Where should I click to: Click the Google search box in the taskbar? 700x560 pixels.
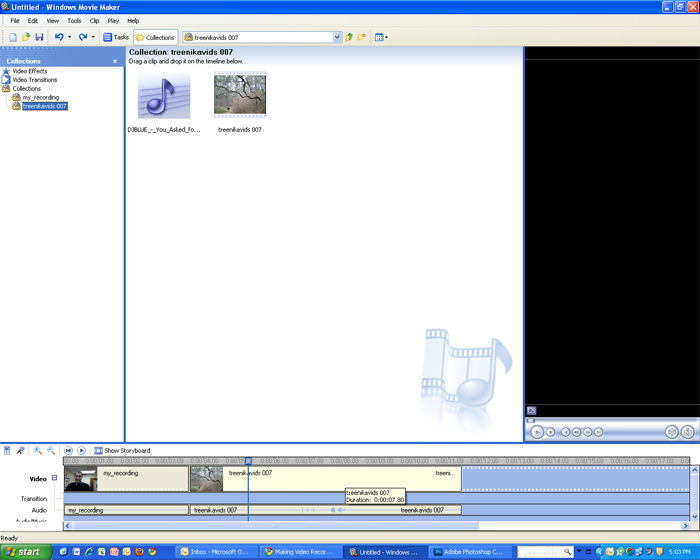coord(540,552)
